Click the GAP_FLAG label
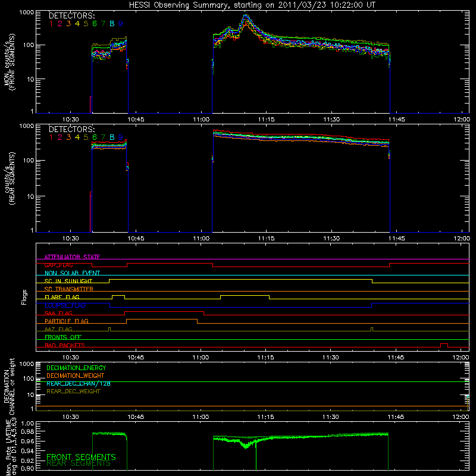Viewport: 476px width, 476px height. 59,265
